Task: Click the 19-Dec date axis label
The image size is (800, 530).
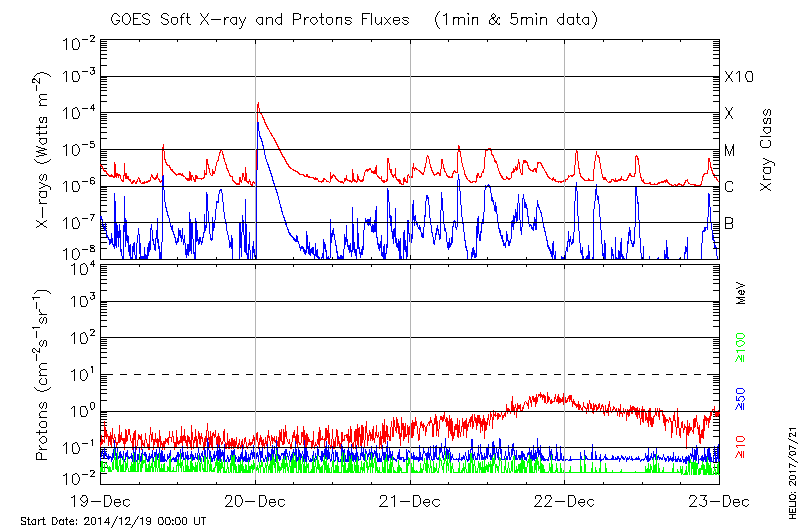Action: tap(101, 500)
